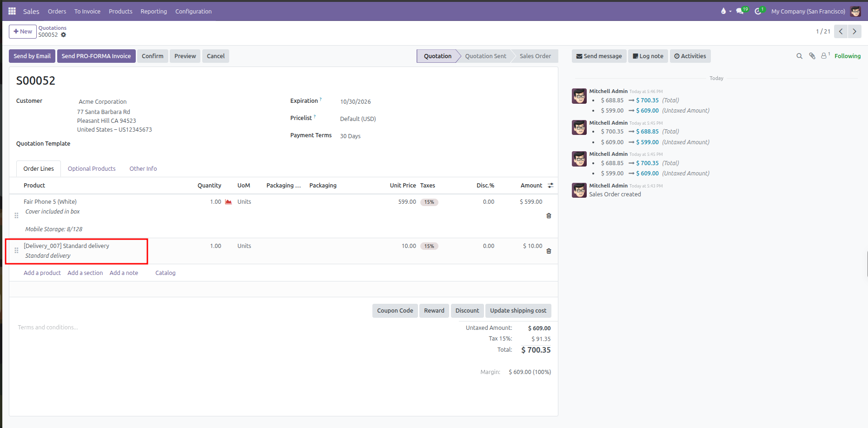Edit the Expiration date 10/30/2026

pyautogui.click(x=355, y=102)
